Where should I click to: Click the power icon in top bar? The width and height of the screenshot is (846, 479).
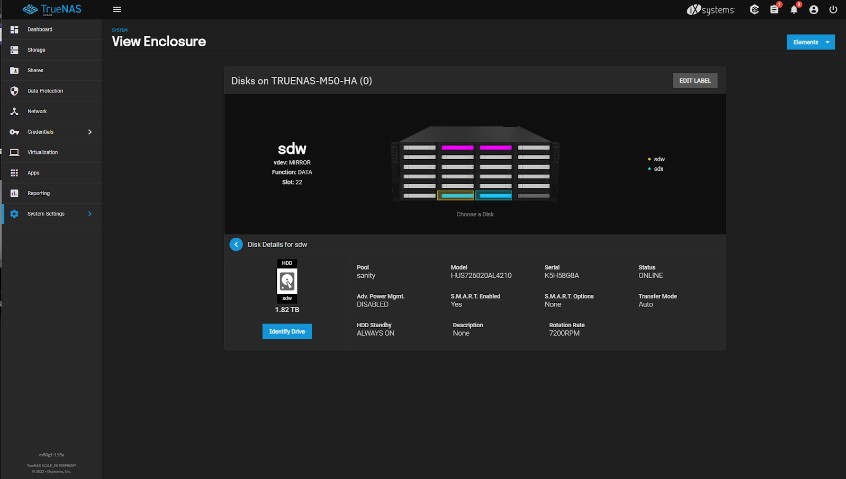pos(833,9)
